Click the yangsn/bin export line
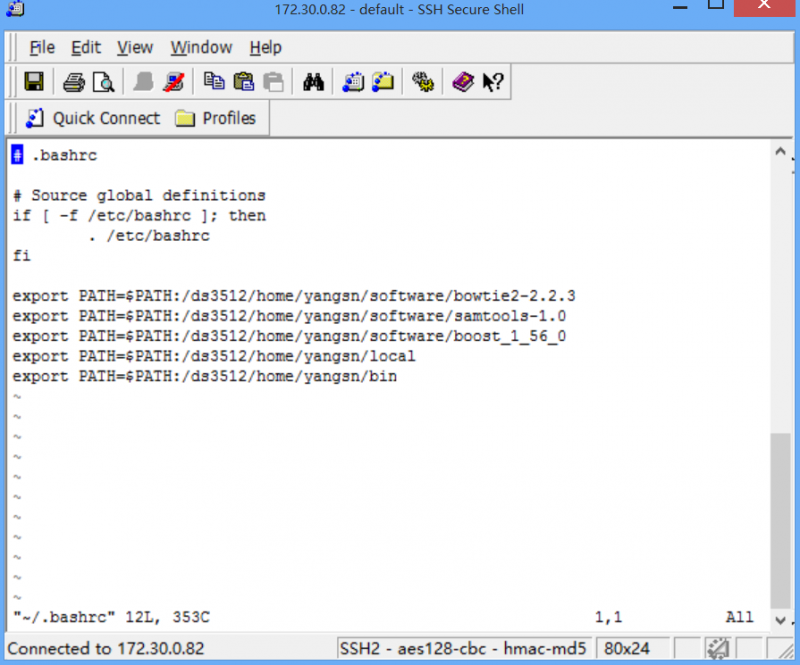 tap(205, 377)
